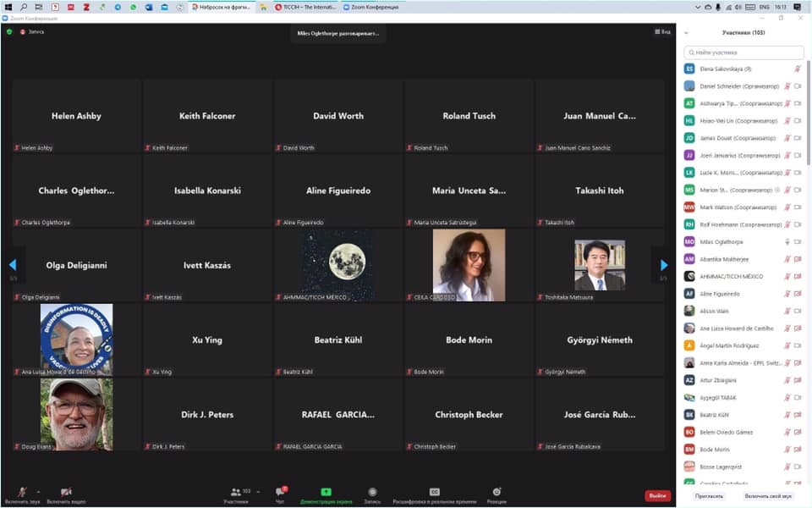Collapse the Participants panel using its chevron
This screenshot has width=812, height=508.
687,33
